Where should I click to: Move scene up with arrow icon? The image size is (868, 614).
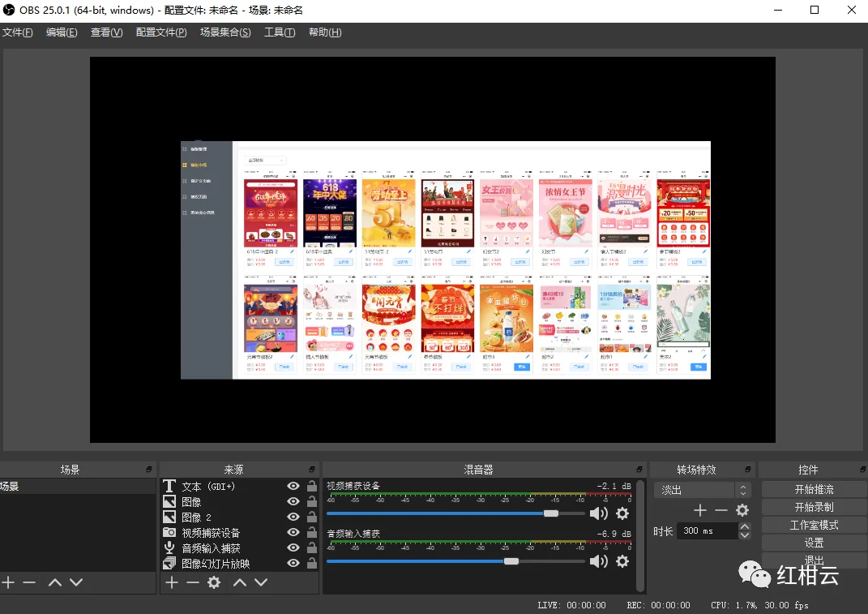(x=55, y=582)
